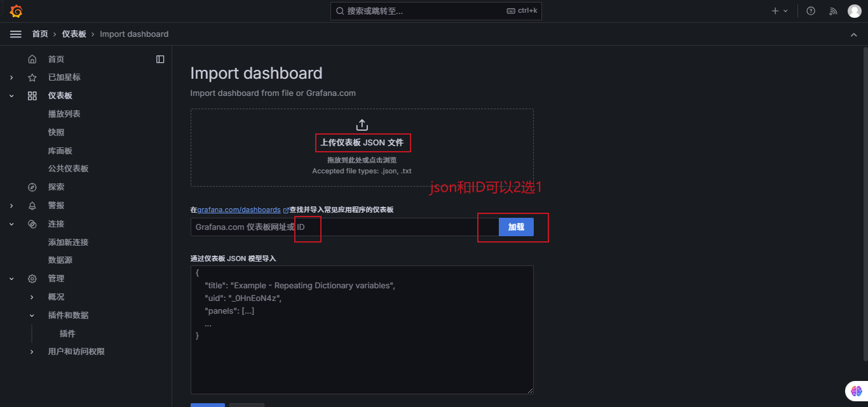The height and width of the screenshot is (407, 868).
Task: Open 插件 in sidebar
Action: 67,334
